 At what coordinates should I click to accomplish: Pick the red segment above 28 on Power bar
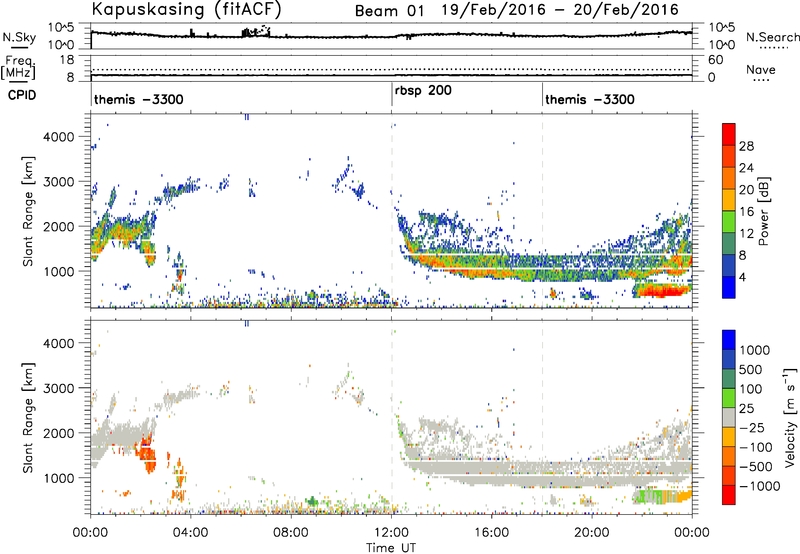click(729, 135)
